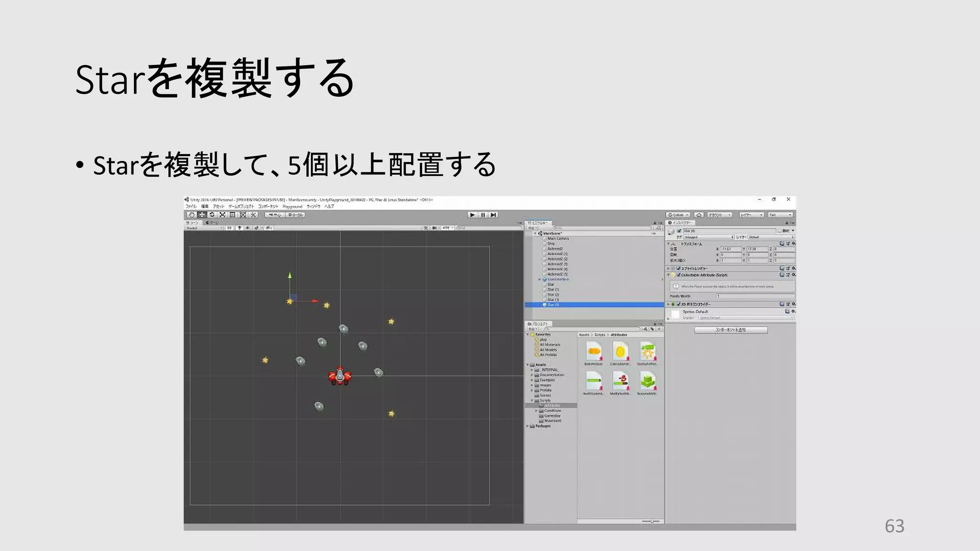Click the Add Component button
The width and height of the screenshot is (980, 551).
[731, 330]
